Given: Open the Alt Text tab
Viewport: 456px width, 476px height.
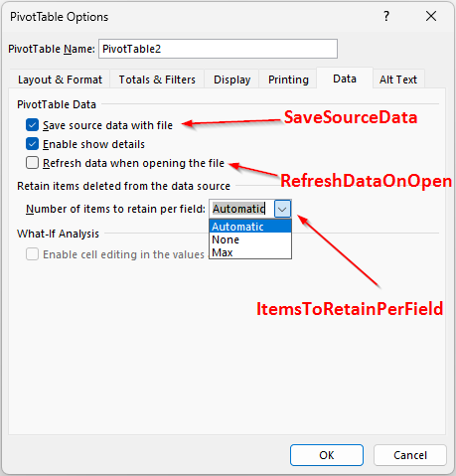Looking at the screenshot, I should (398, 79).
